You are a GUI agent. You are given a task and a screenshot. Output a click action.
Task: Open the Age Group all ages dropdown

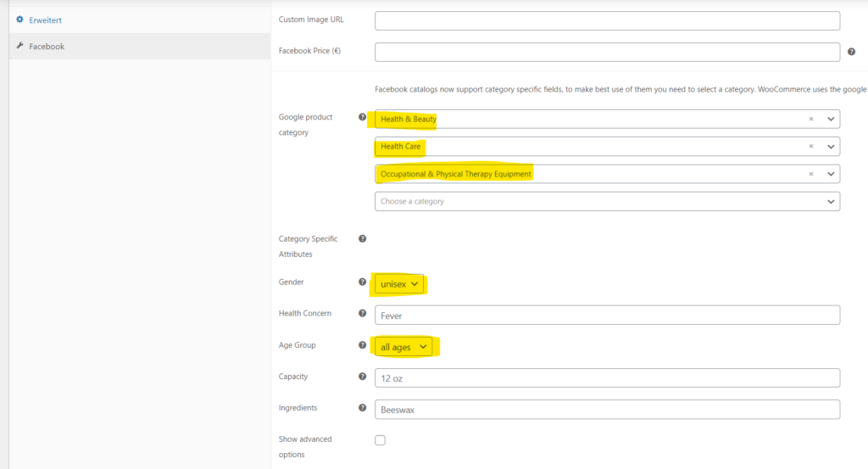pyautogui.click(x=403, y=347)
